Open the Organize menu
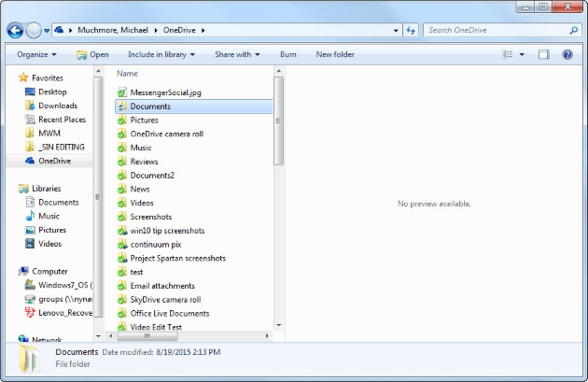 (35, 54)
